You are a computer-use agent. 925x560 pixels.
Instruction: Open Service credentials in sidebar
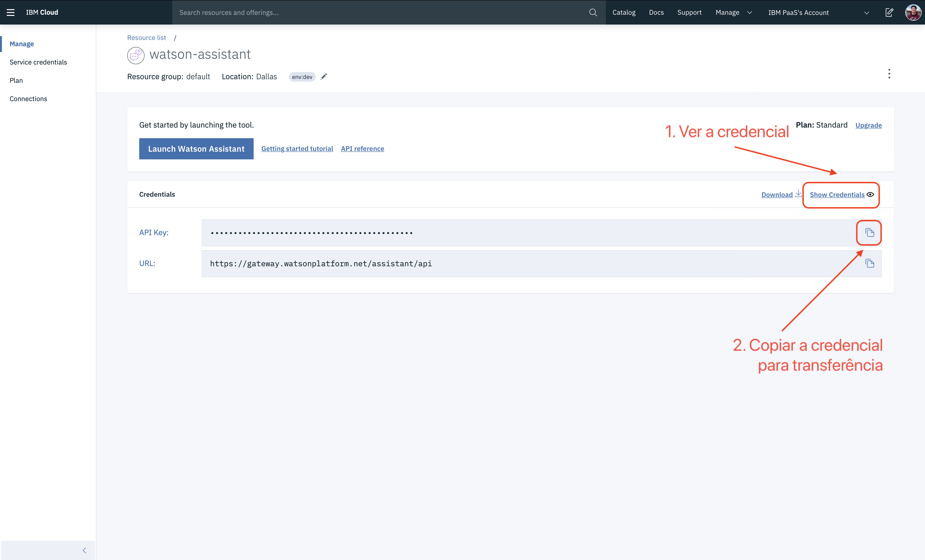point(38,62)
